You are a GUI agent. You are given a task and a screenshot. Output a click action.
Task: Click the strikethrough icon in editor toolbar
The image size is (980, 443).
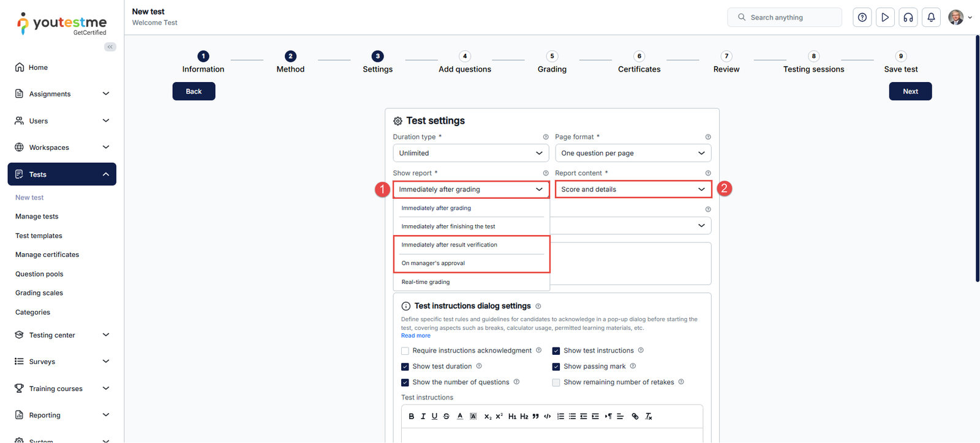point(447,417)
